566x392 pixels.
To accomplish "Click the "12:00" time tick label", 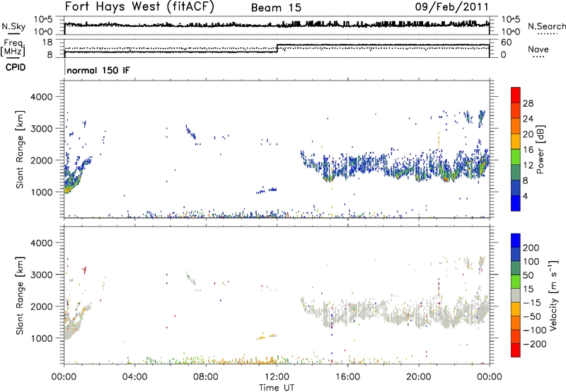I will pos(277,377).
